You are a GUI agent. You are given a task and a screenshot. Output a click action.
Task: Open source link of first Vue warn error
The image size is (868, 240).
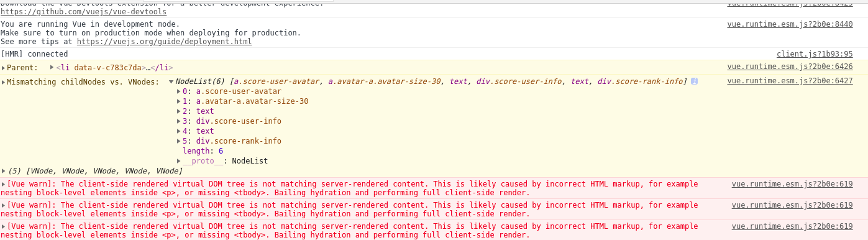click(x=792, y=184)
